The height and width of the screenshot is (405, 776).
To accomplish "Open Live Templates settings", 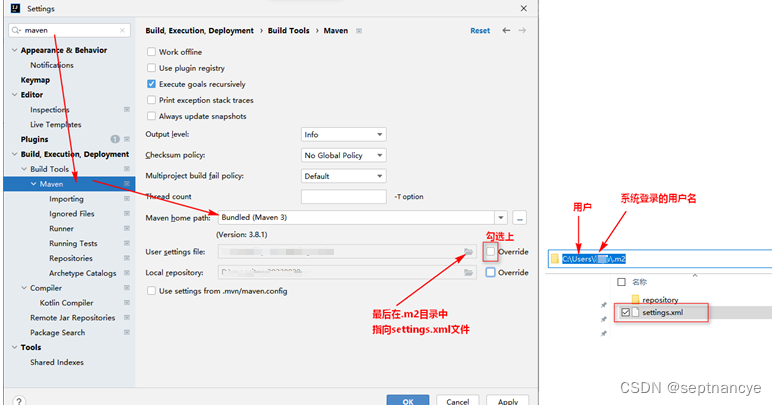I will (x=55, y=124).
